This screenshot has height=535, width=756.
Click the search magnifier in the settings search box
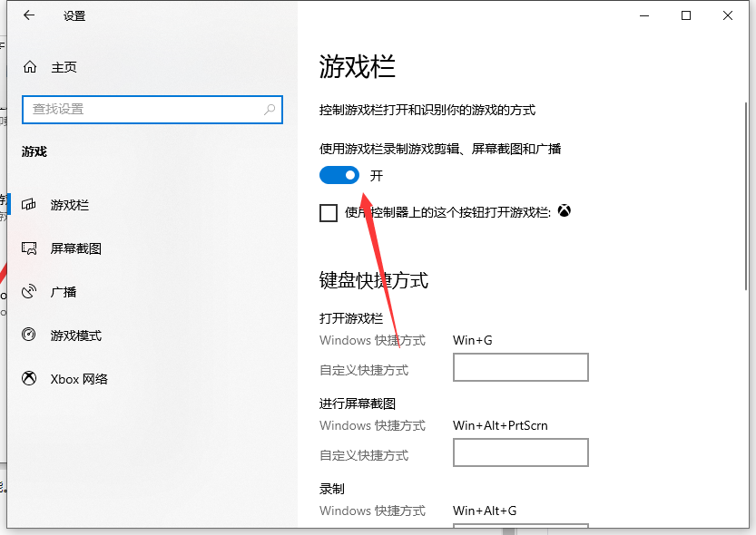click(x=270, y=109)
